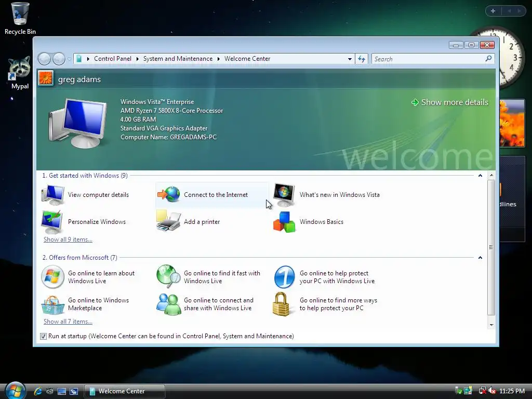Click the taskbar clock showing 11:25 PM

pyautogui.click(x=512, y=391)
